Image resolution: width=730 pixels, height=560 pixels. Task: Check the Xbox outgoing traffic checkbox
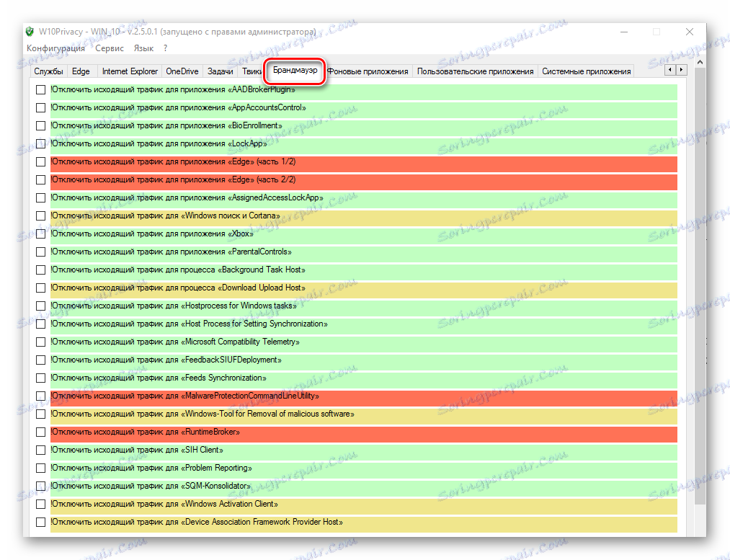pos(41,234)
